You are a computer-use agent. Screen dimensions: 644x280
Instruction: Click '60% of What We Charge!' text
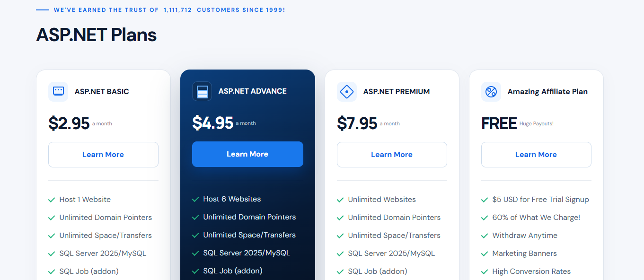click(x=536, y=218)
